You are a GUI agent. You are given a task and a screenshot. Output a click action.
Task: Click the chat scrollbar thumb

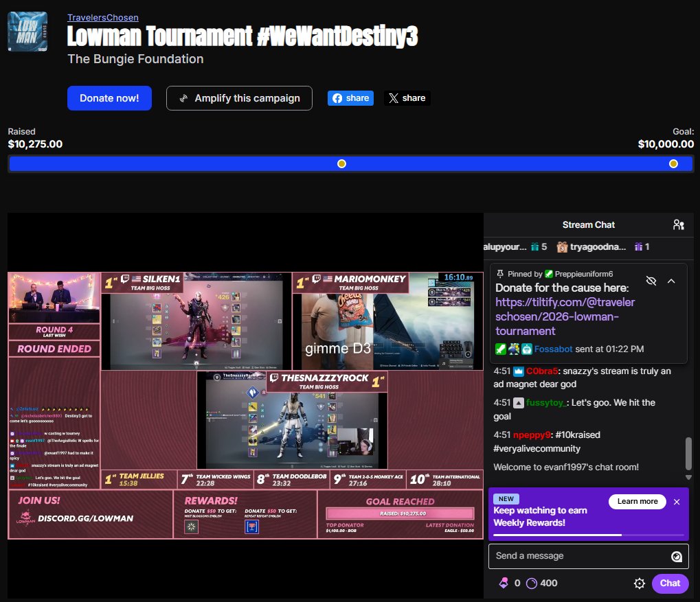coord(688,454)
